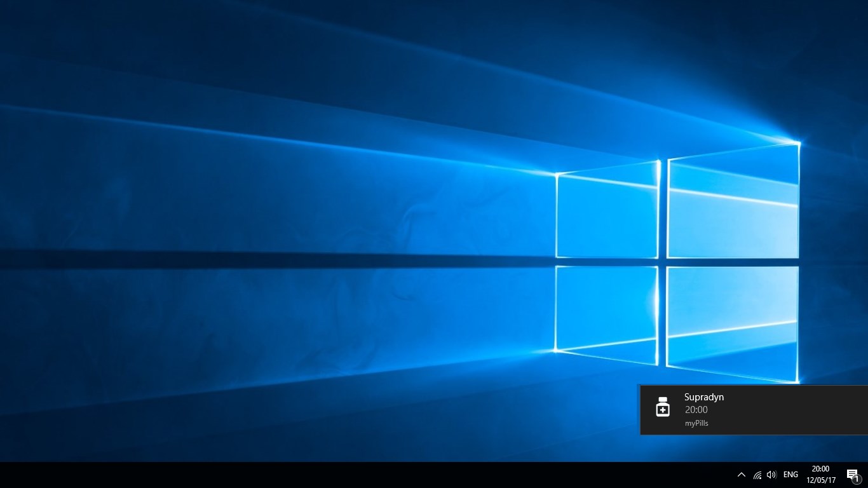Image resolution: width=868 pixels, height=488 pixels.
Task: Click the '20:00' reminder time text
Action: (696, 410)
